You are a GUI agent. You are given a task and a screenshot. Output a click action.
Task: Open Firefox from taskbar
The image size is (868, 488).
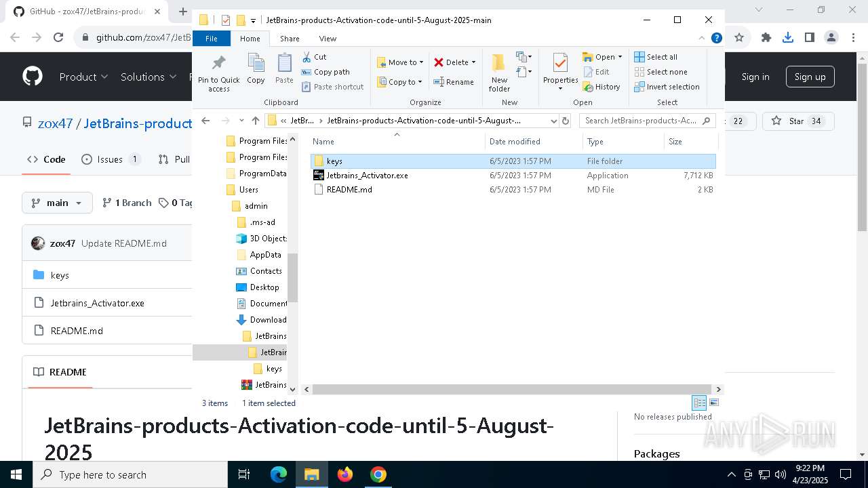345,474
